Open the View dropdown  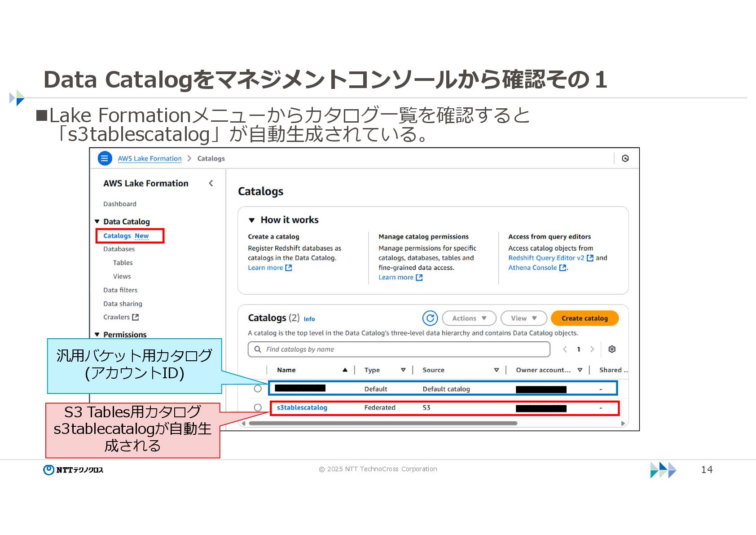click(524, 318)
